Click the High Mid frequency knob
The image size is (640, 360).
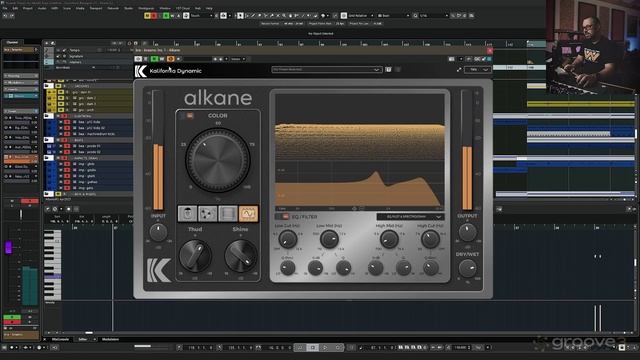pos(389,239)
